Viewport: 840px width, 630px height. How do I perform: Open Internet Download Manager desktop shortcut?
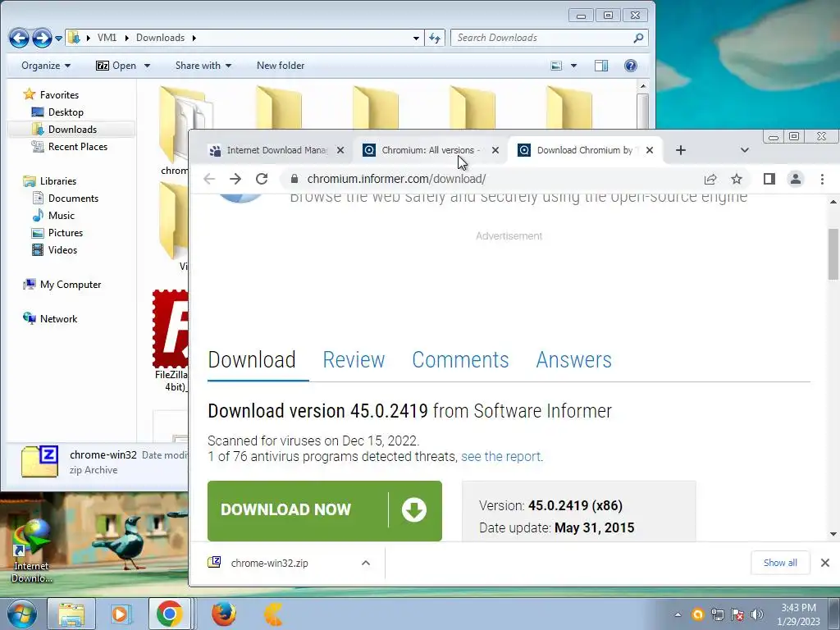pyautogui.click(x=31, y=550)
